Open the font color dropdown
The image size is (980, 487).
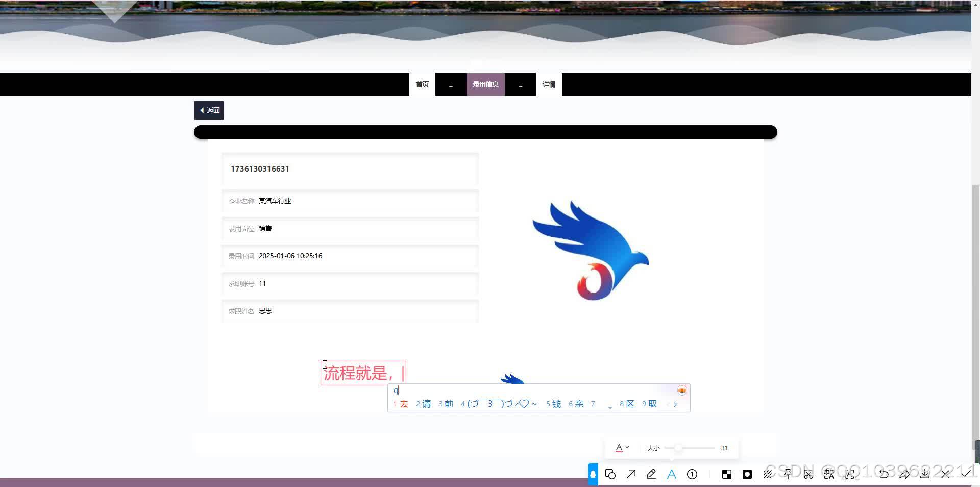coord(622,448)
